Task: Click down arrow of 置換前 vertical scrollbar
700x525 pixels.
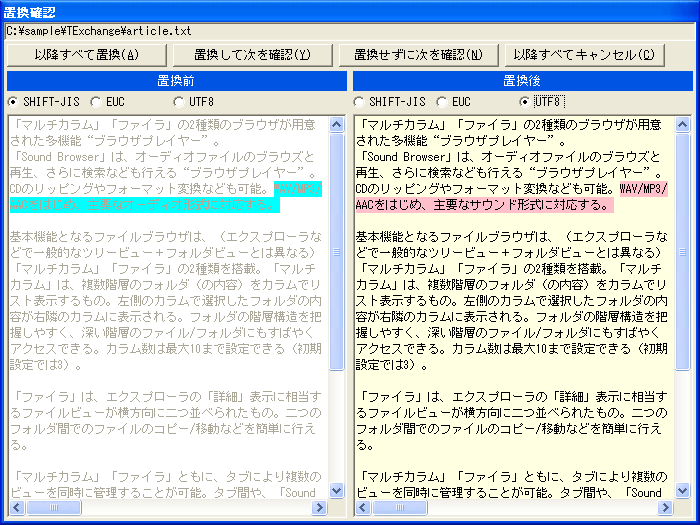Action: point(337,491)
